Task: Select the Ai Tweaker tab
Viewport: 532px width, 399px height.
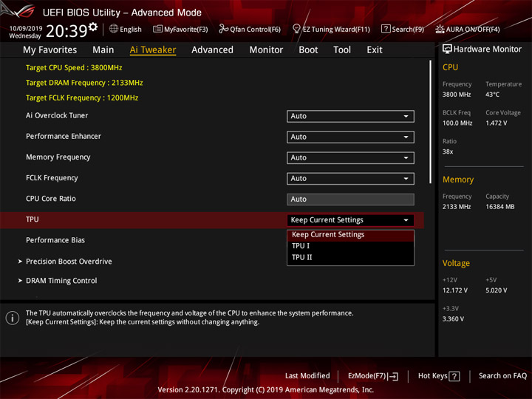Action: [153, 50]
